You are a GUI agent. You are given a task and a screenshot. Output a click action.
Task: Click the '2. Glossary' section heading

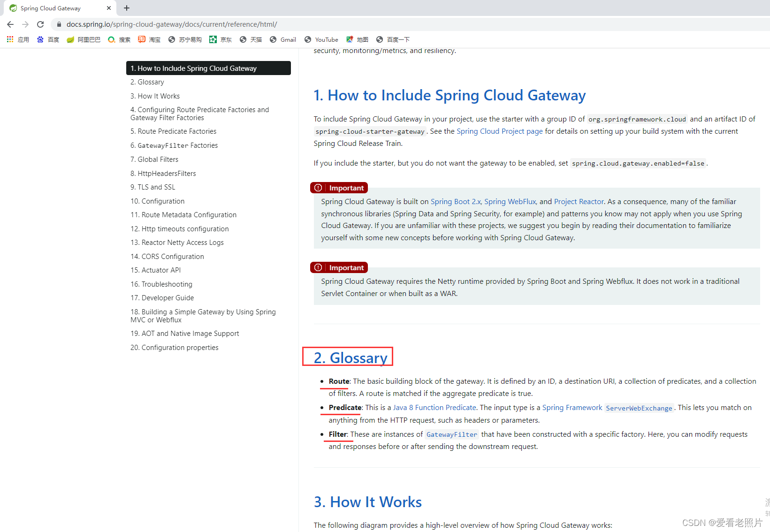click(351, 357)
